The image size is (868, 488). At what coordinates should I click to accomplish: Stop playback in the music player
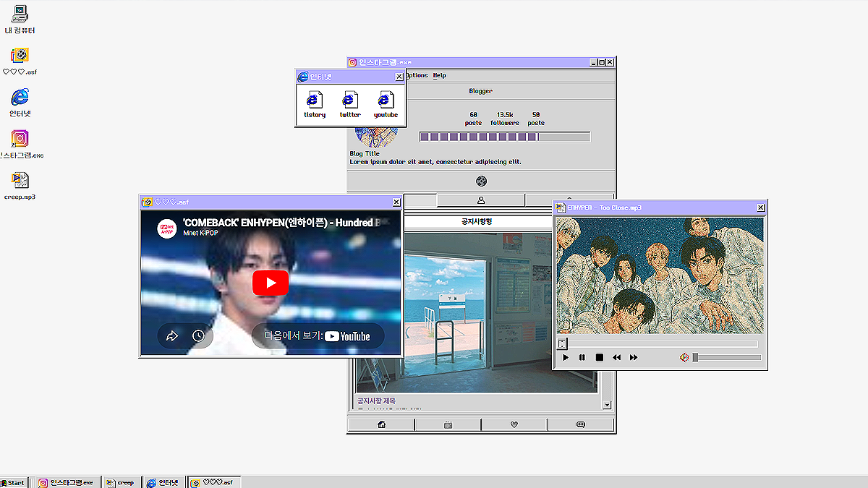click(599, 357)
